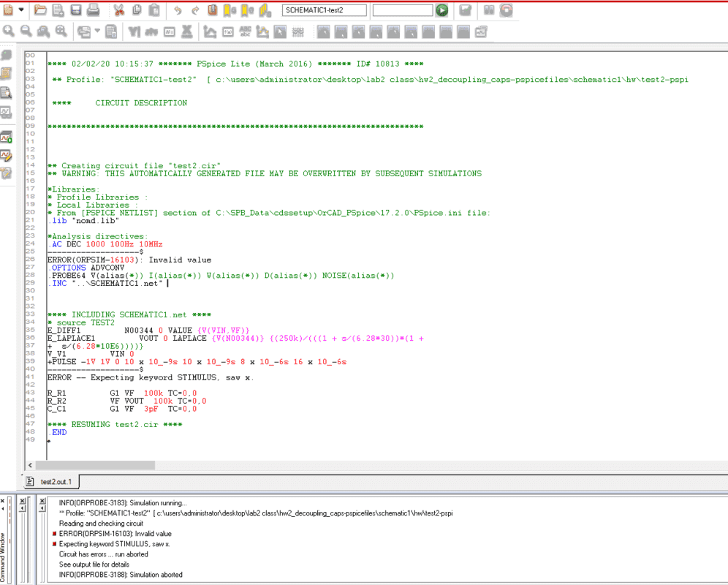Click the Cut scissors icon

[x=118, y=10]
